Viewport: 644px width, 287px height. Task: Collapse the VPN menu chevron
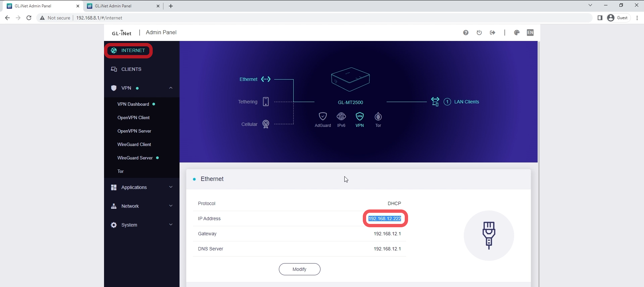click(x=171, y=88)
